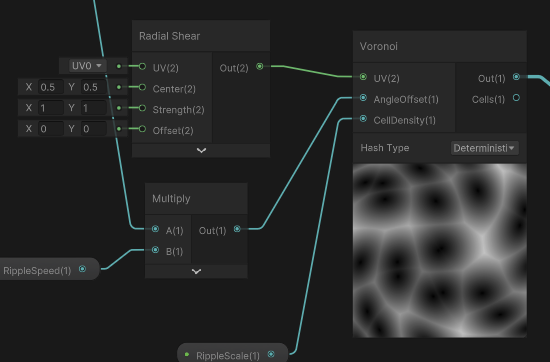Select the Voronoi node title
Image resolution: width=550 pixels, height=362 pixels.
tap(379, 46)
